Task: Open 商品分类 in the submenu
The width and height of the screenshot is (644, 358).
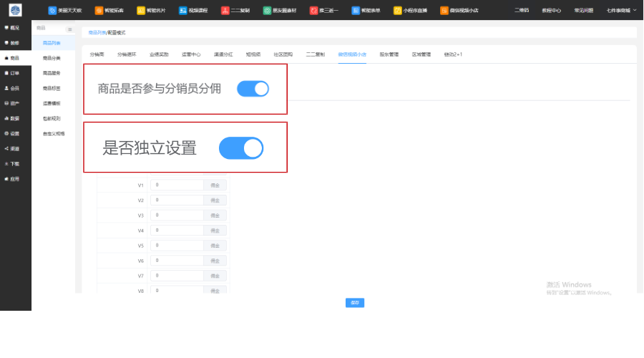Action: [x=52, y=58]
